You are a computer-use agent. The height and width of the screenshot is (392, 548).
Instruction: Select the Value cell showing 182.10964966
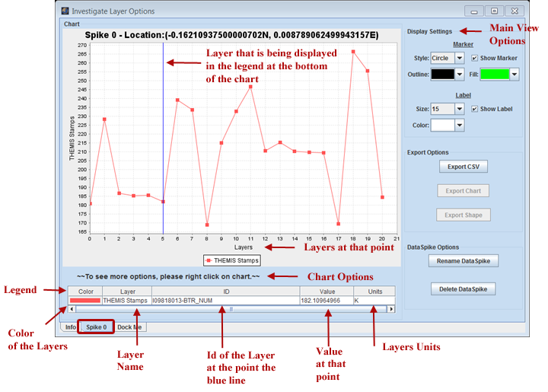[326, 301]
